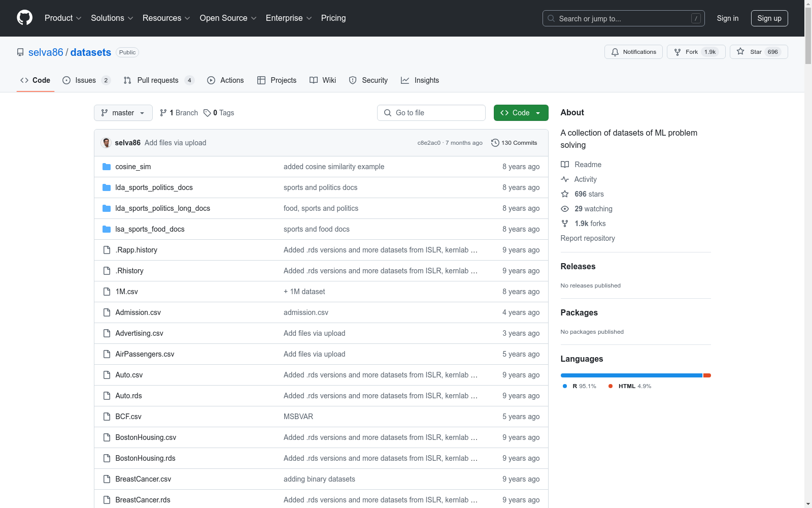Expand the Solutions menu

point(112,18)
